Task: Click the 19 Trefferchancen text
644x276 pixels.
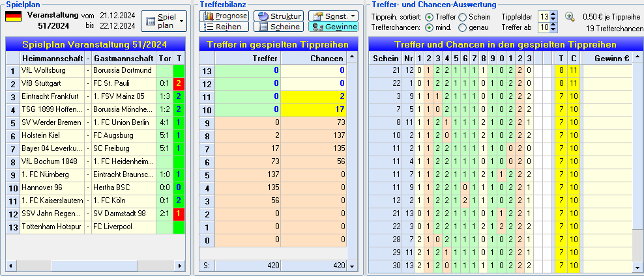Action: coord(615,29)
